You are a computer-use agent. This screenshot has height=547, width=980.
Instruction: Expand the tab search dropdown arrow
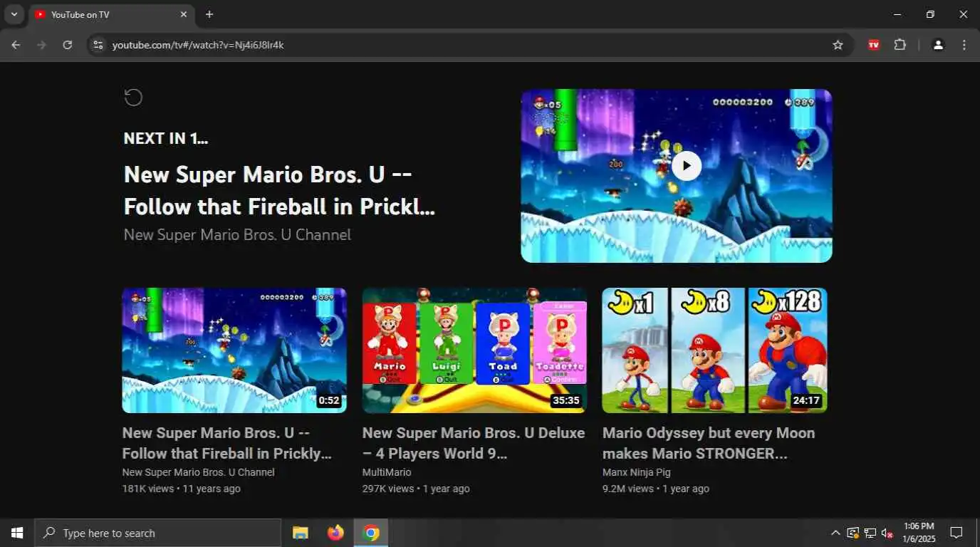point(14,14)
